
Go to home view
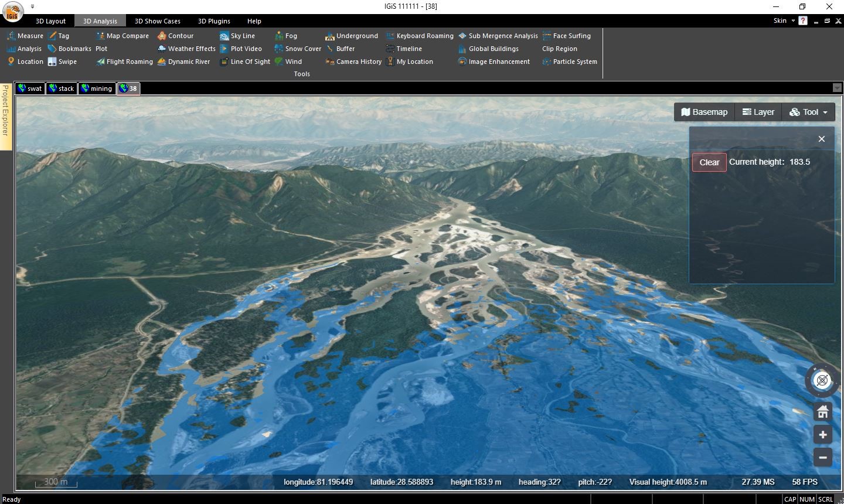click(823, 412)
